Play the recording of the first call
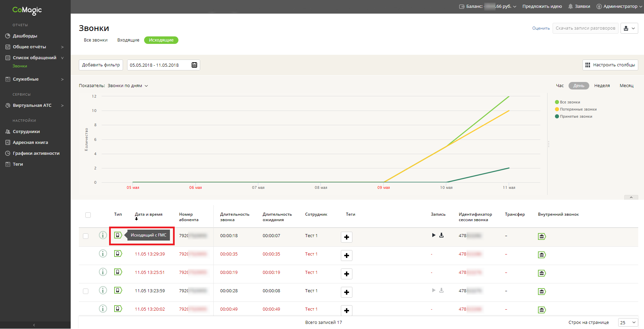Image resolution: width=644 pixels, height=329 pixels. point(434,235)
